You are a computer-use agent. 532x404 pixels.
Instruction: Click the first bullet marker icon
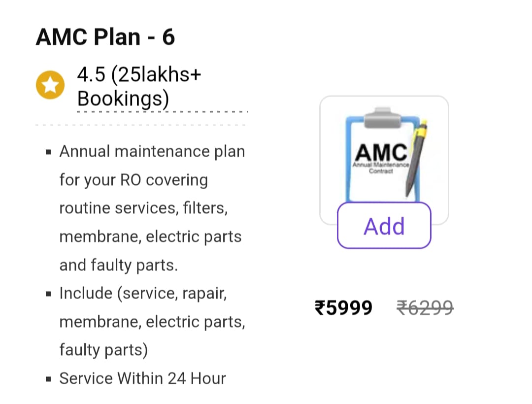coord(48,152)
